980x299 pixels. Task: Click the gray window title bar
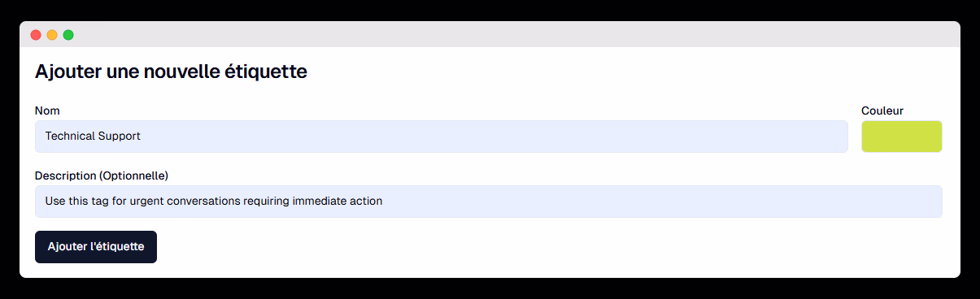click(x=490, y=34)
